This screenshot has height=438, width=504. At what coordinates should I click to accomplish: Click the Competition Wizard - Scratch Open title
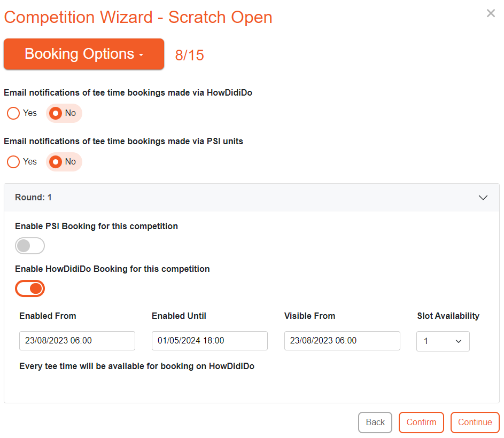tap(137, 17)
